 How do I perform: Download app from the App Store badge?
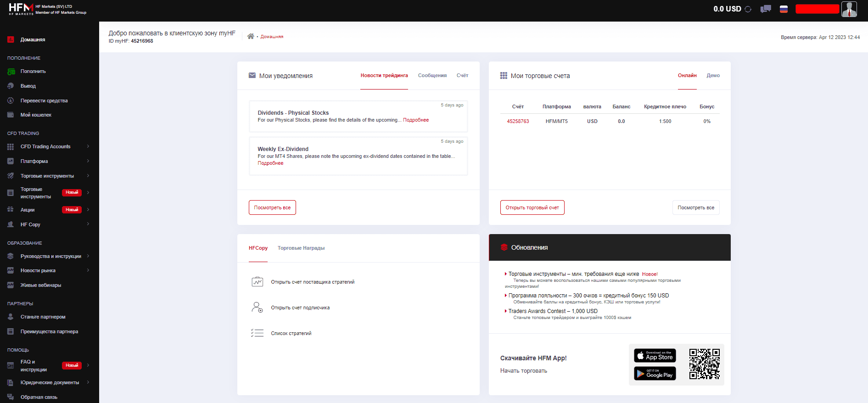(655, 355)
